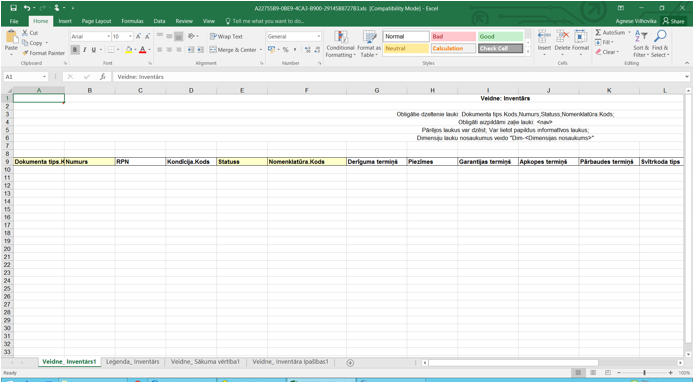Decrease the indent

pyautogui.click(x=191, y=50)
